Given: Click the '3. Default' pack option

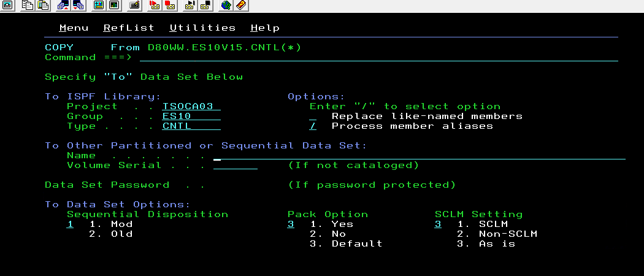Looking at the screenshot, I should [x=347, y=244].
